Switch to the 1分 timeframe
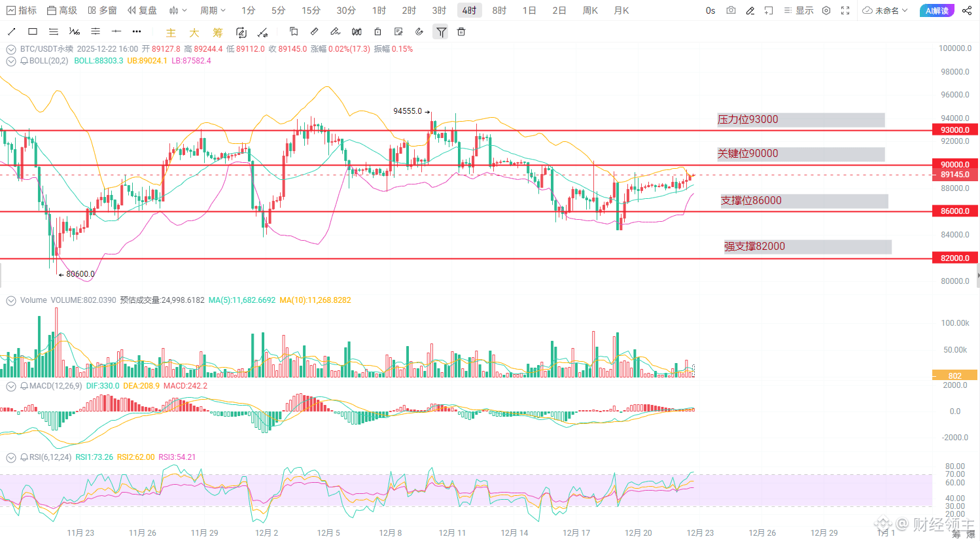 [248, 10]
